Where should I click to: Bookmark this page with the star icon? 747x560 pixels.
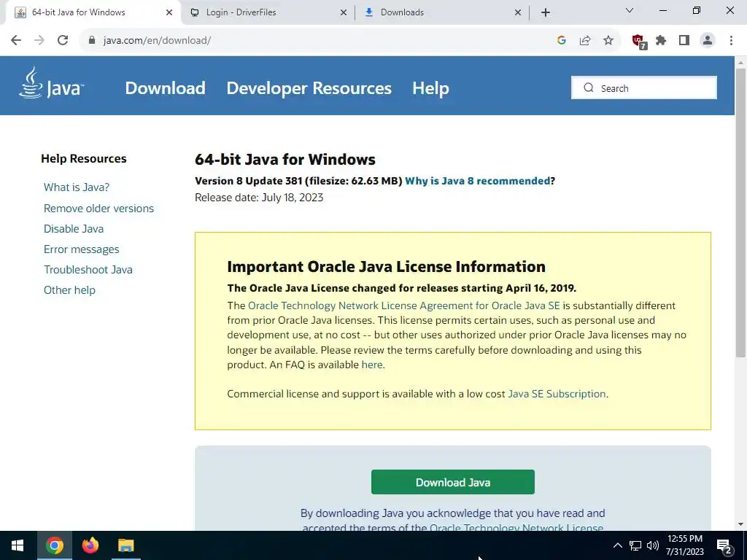tap(608, 41)
